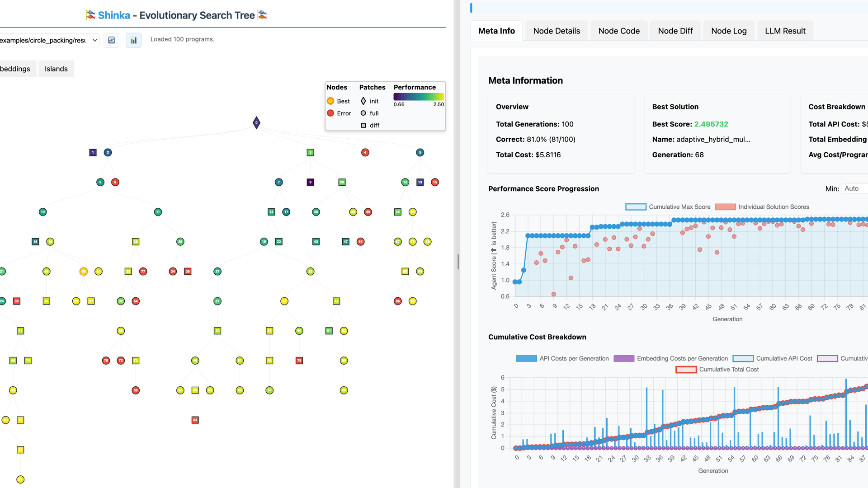Select the red error node 4
Screen dimensions: 868x488
[365, 153]
